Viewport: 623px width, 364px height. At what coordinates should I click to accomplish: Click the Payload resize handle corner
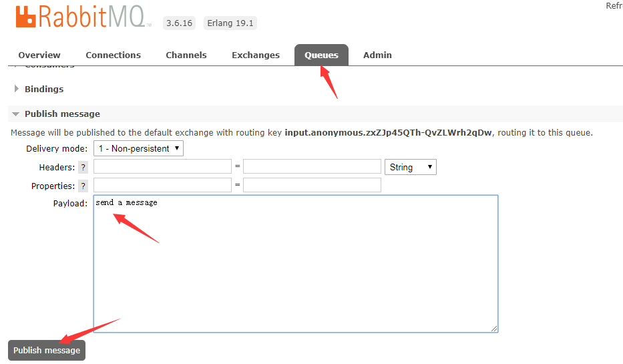(x=494, y=328)
